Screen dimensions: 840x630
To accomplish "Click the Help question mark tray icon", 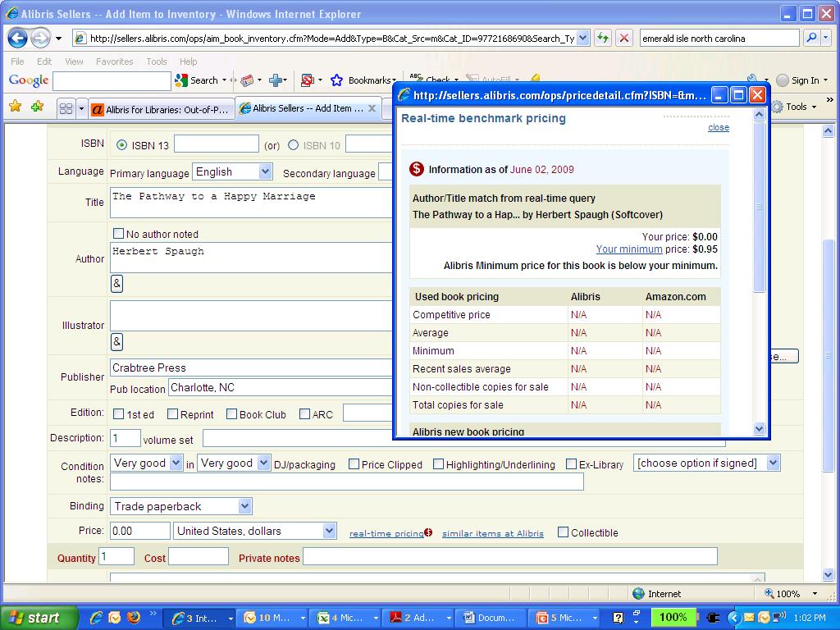I will pos(618,618).
